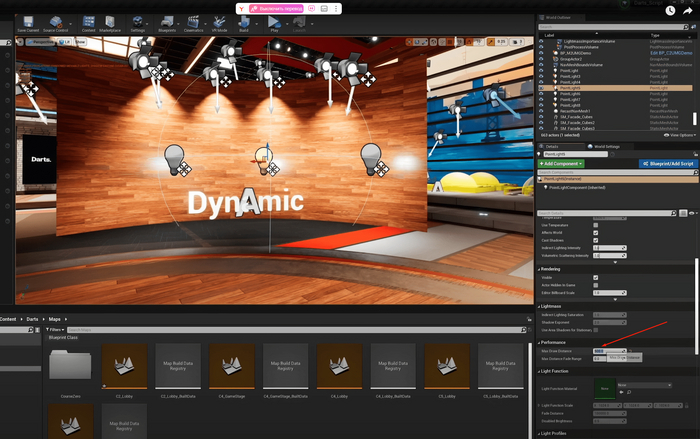
Task: Open the View Options dropdown in World Outliner
Action: click(x=679, y=134)
